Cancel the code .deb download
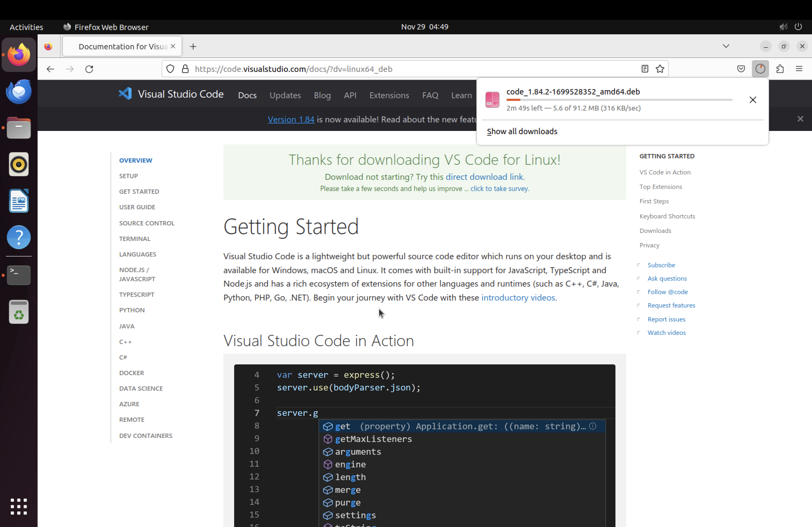The height and width of the screenshot is (527, 812). click(753, 100)
